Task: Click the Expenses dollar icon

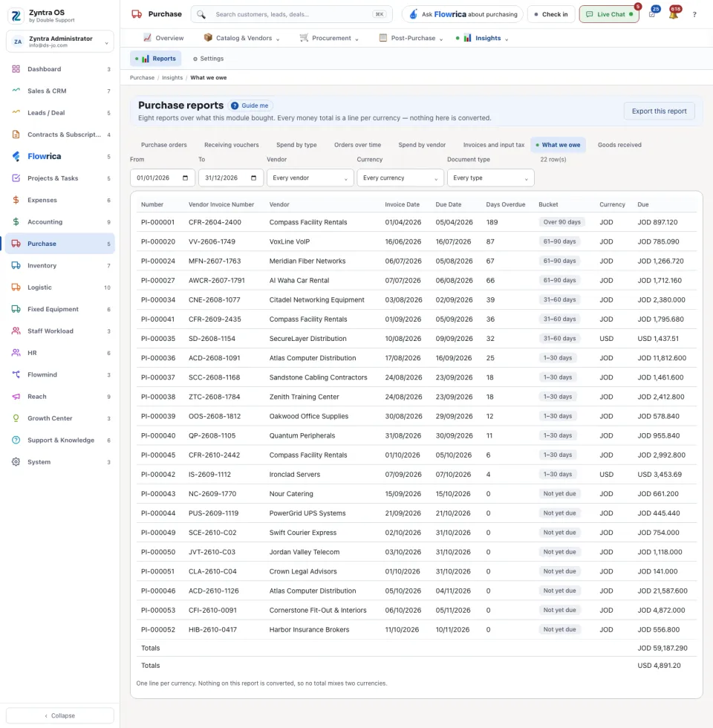Action: [16, 200]
